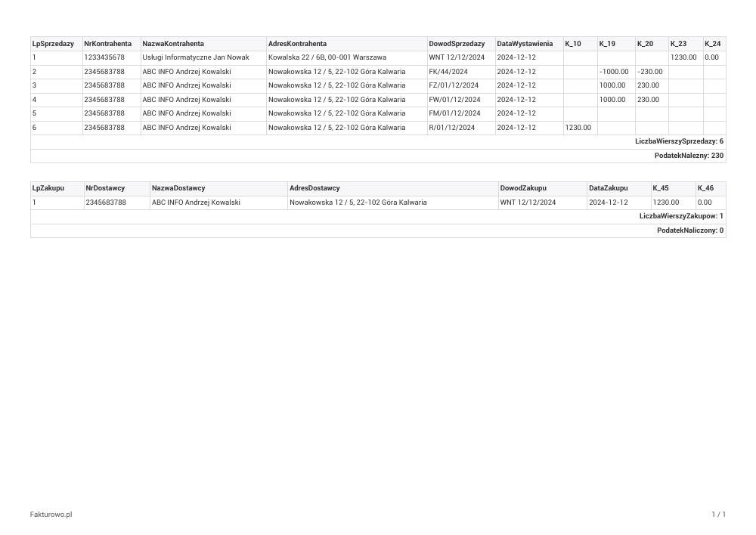Click 1000.00 in the FZ/01/12/2024 row
This screenshot has height=535, width=756.
click(612, 85)
